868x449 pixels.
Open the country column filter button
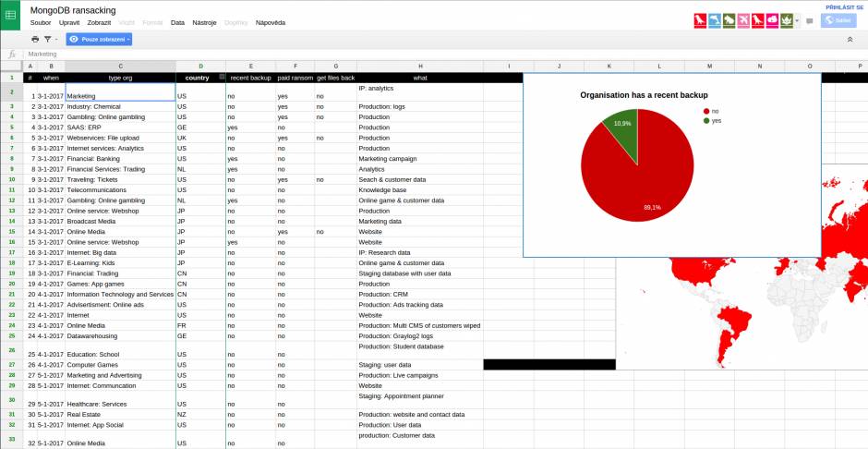coord(222,78)
